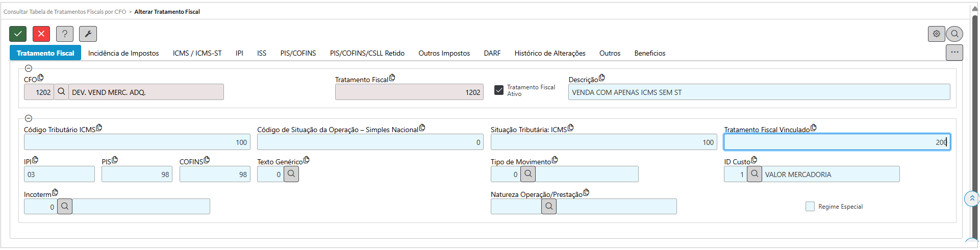Click the scroll-to-top double chevron button
The height and width of the screenshot is (250, 980).
972,198
